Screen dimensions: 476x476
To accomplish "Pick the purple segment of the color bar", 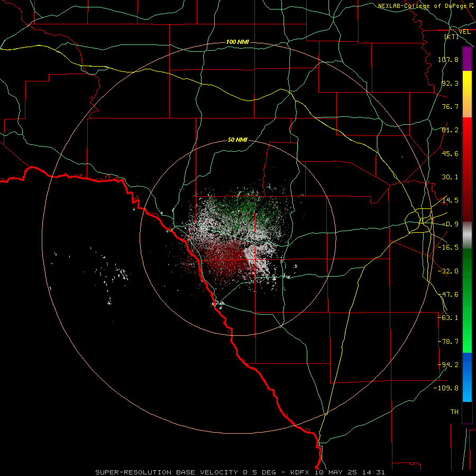I will tap(467, 59).
